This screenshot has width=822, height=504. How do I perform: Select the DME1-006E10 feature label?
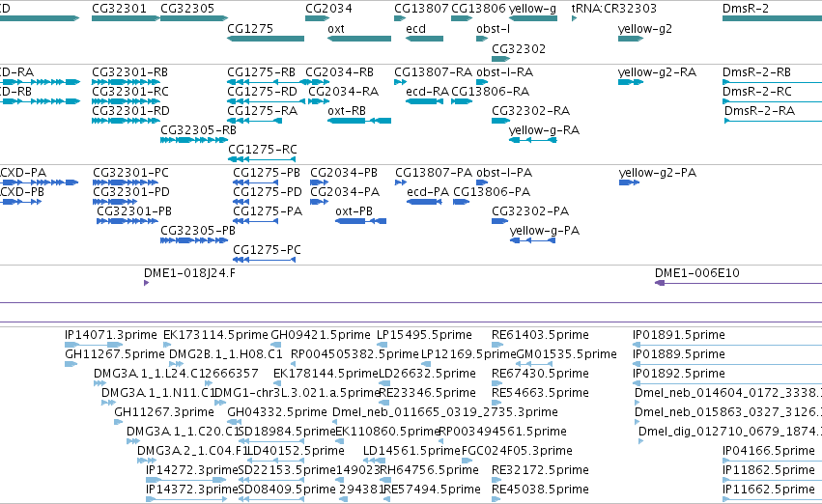tap(696, 273)
